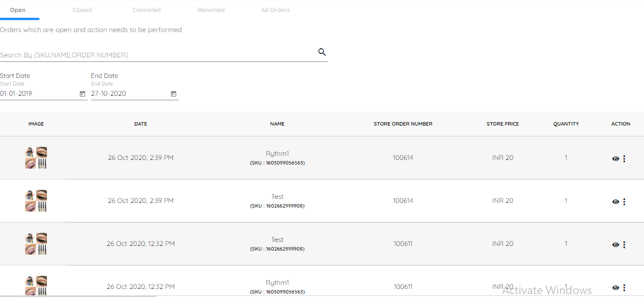
Task: Click product thumbnail of first Rythm1 order
Action: point(36,158)
